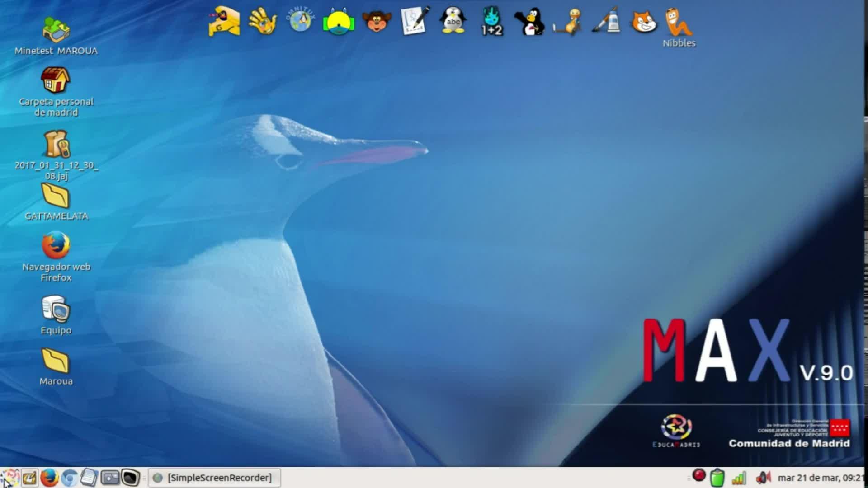The image size is (868, 488).
Task: Open the Maroua folder on desktop
Action: (56, 361)
